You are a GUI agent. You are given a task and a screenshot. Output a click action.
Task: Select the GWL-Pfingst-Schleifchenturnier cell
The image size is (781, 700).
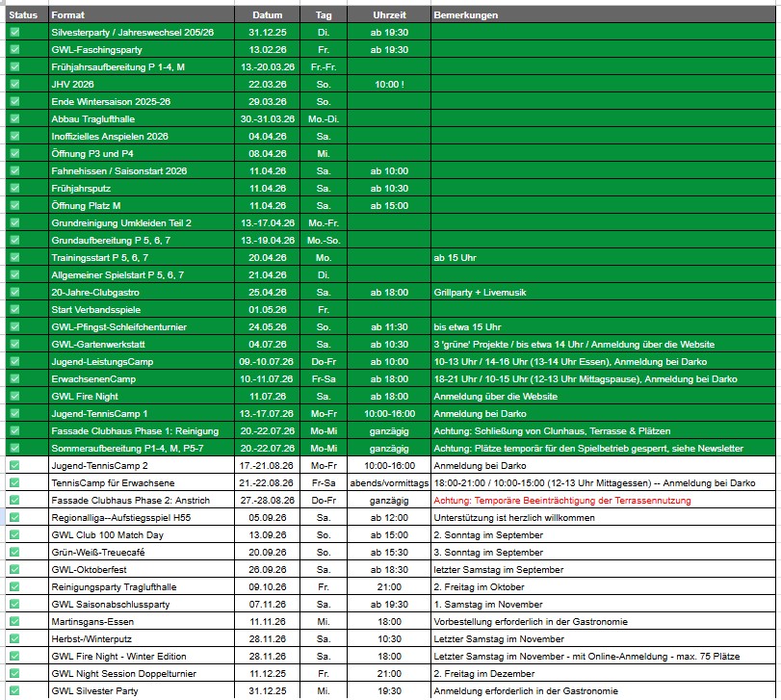pos(142,327)
